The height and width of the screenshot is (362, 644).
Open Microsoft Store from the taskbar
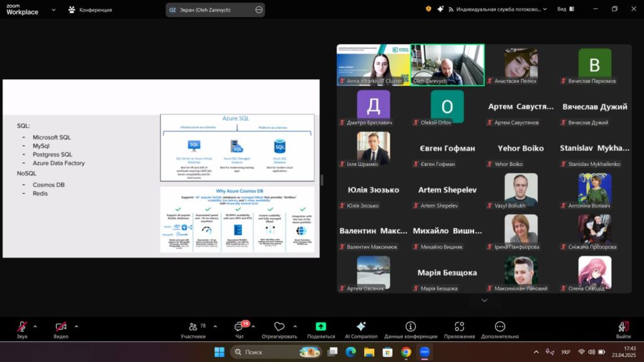pyautogui.click(x=387, y=352)
